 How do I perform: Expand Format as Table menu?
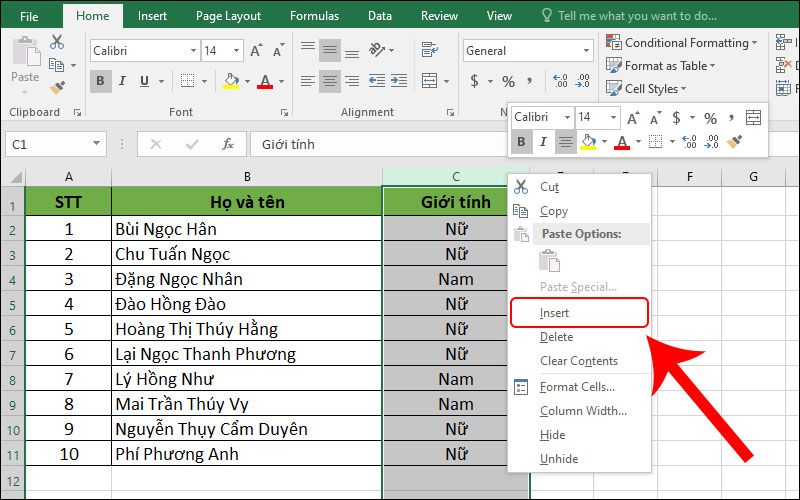pyautogui.click(x=661, y=66)
